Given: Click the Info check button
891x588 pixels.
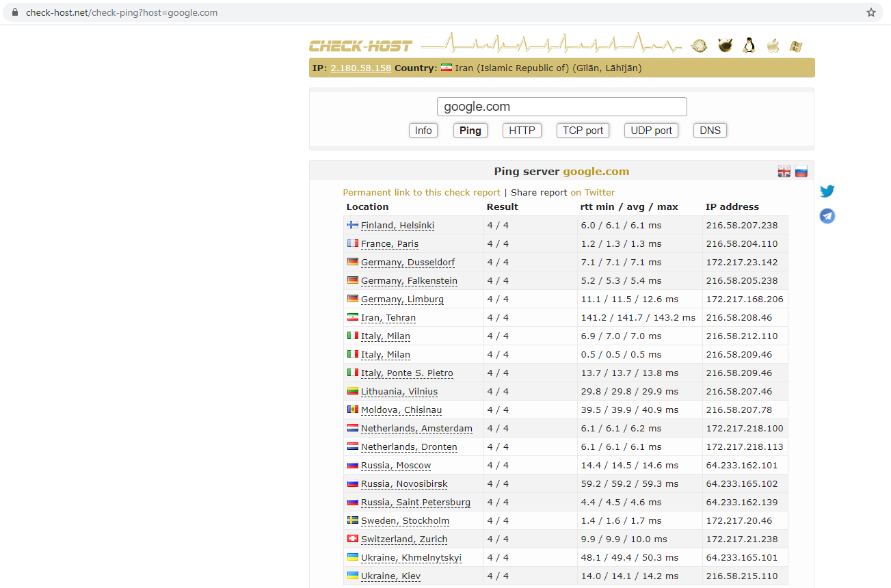Looking at the screenshot, I should click(423, 131).
